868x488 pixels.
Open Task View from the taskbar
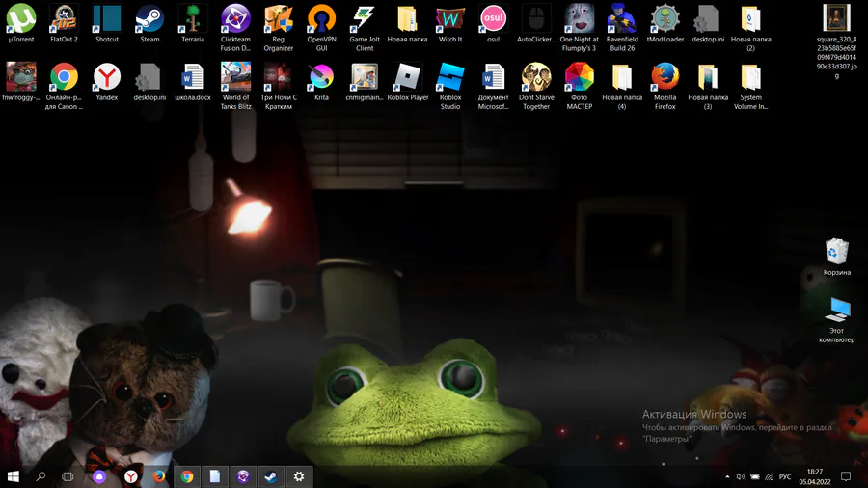(68, 476)
